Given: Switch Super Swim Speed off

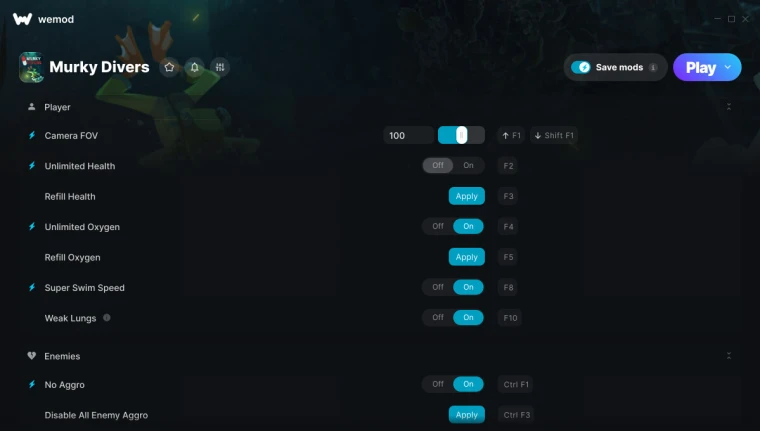Looking at the screenshot, I should click(438, 287).
